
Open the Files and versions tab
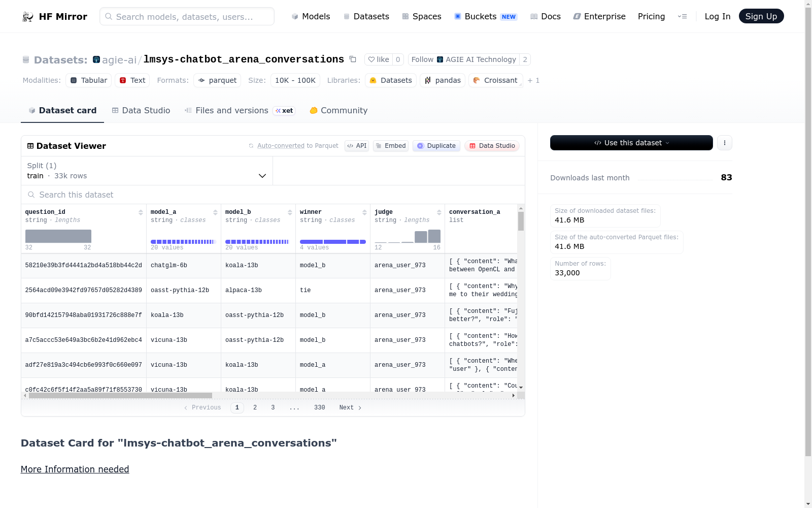pos(240,110)
